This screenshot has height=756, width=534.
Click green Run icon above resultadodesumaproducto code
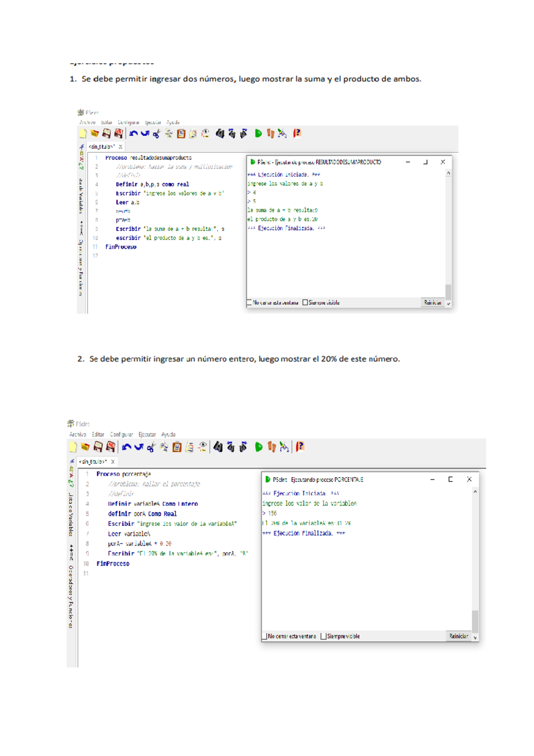click(x=258, y=134)
